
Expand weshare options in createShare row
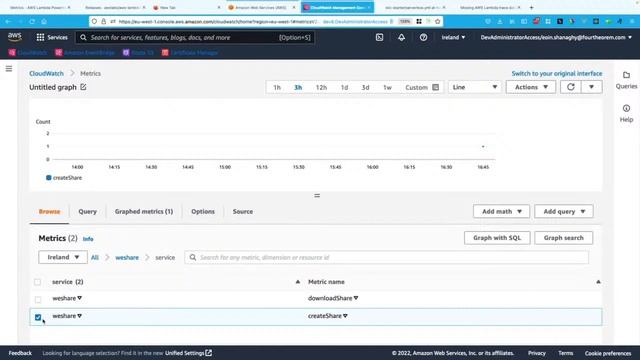80,316
